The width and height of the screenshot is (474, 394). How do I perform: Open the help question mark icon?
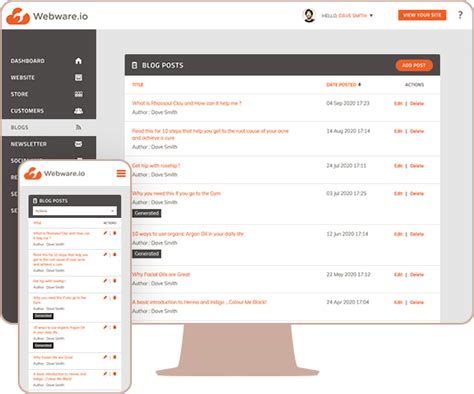pyautogui.click(x=460, y=15)
